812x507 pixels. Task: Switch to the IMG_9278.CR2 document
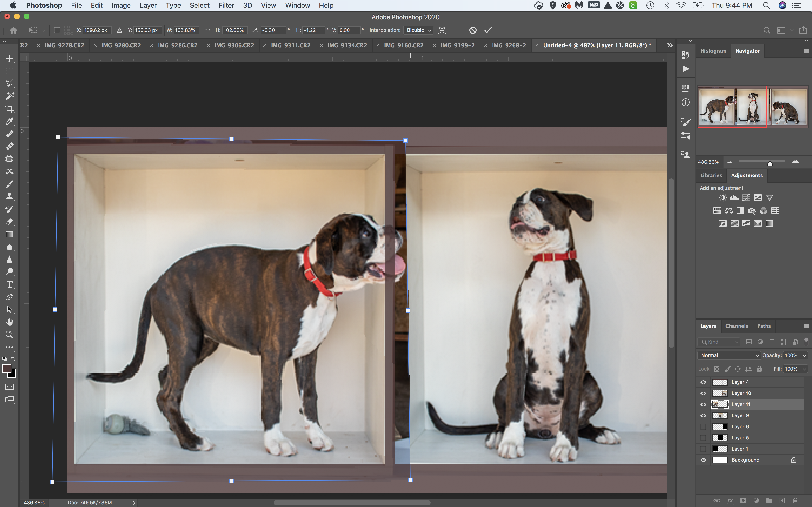(x=65, y=45)
